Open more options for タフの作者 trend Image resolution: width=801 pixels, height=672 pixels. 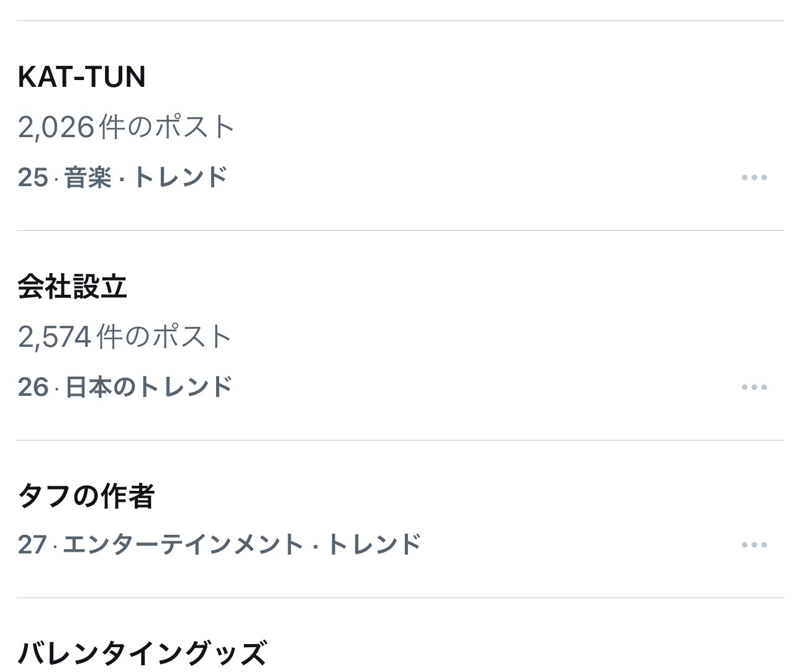pyautogui.click(x=754, y=545)
